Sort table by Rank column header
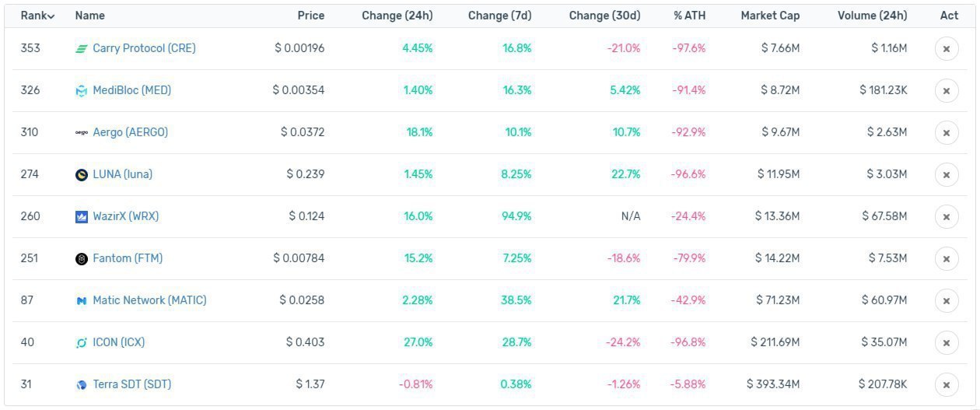The height and width of the screenshot is (410, 980). coord(37,16)
